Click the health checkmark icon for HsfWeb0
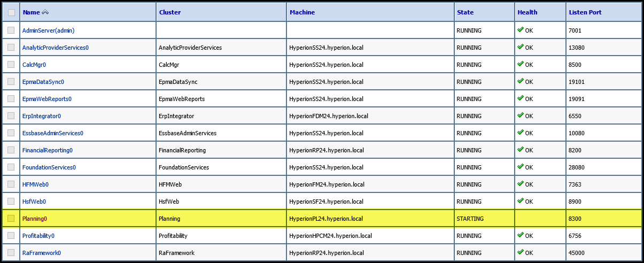The image size is (644, 263). (x=521, y=201)
